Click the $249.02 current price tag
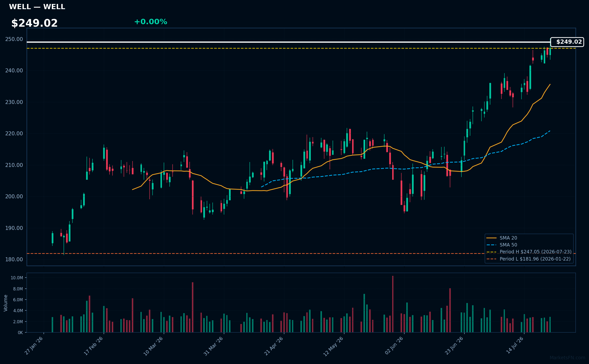This screenshot has height=364, width=589. point(567,42)
